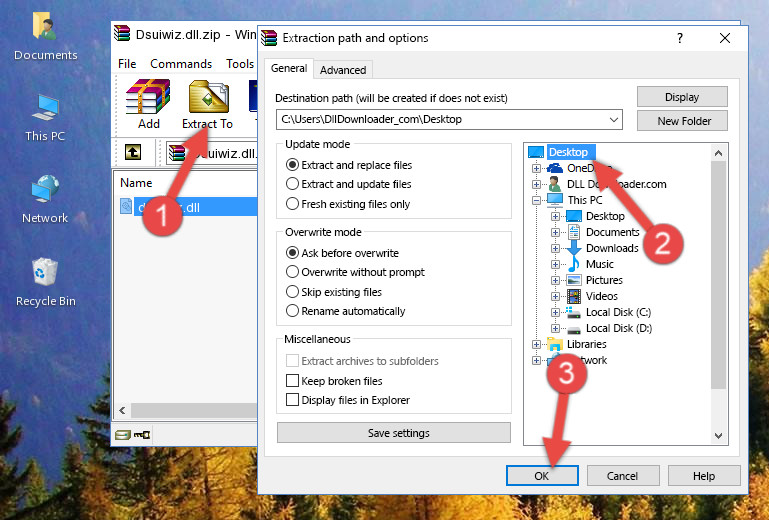
Task: Switch to the General tab
Action: click(x=289, y=68)
